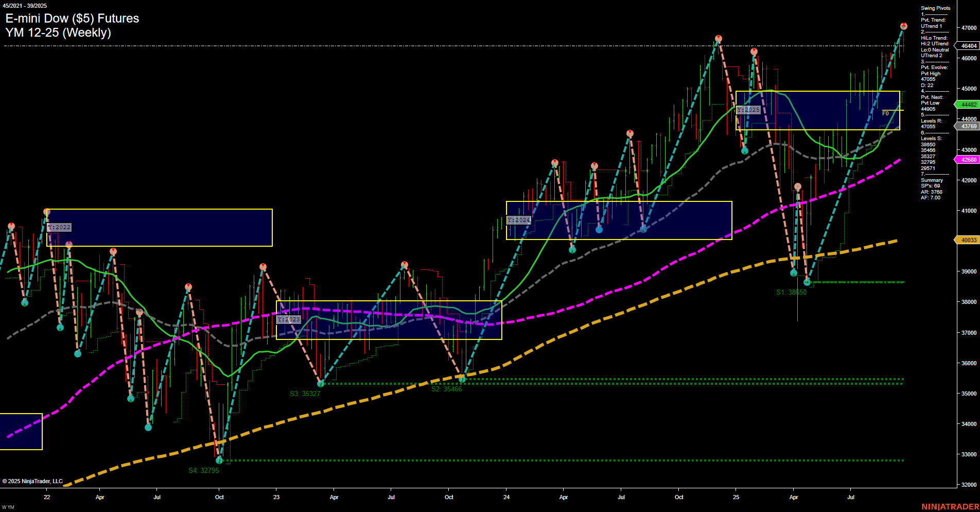The height and width of the screenshot is (512, 980).
Task: Click the magenta 42680 price level tag
Action: pos(968,160)
